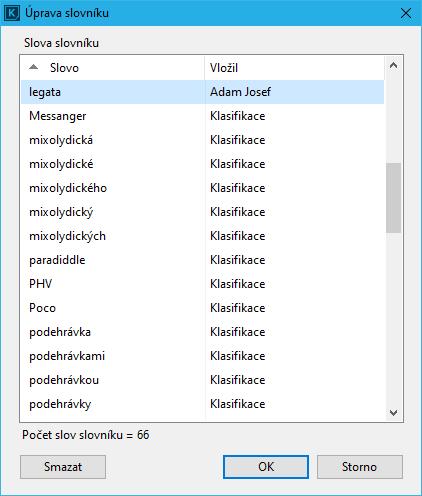Select the word legata
This screenshot has width=422, height=496.
point(45,92)
